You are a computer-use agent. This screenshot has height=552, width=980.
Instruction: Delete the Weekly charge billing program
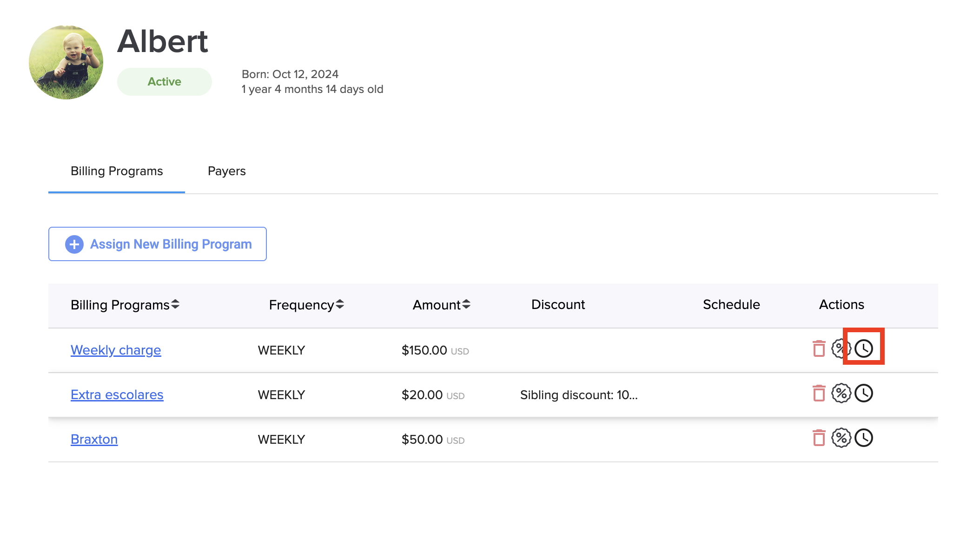[x=819, y=348]
